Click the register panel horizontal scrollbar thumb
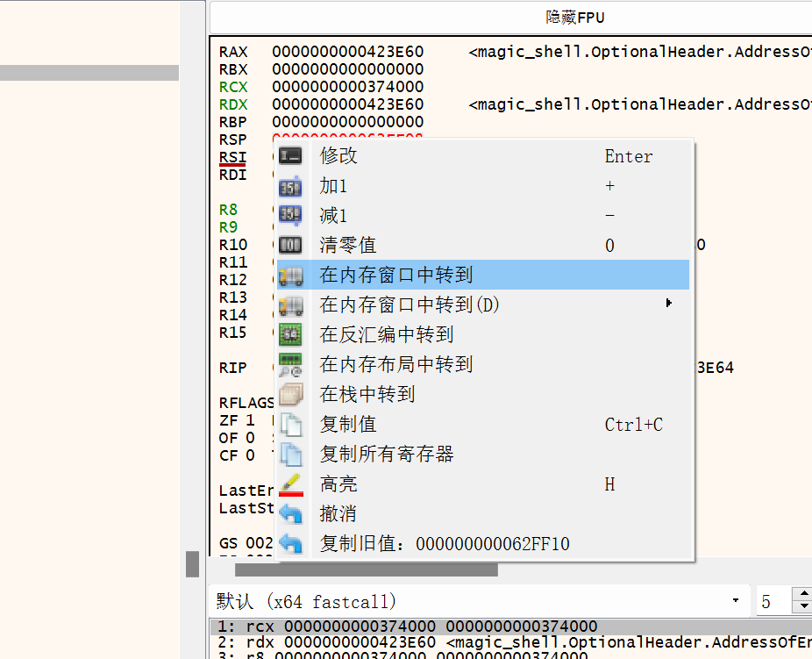The image size is (812, 659). pos(367,569)
